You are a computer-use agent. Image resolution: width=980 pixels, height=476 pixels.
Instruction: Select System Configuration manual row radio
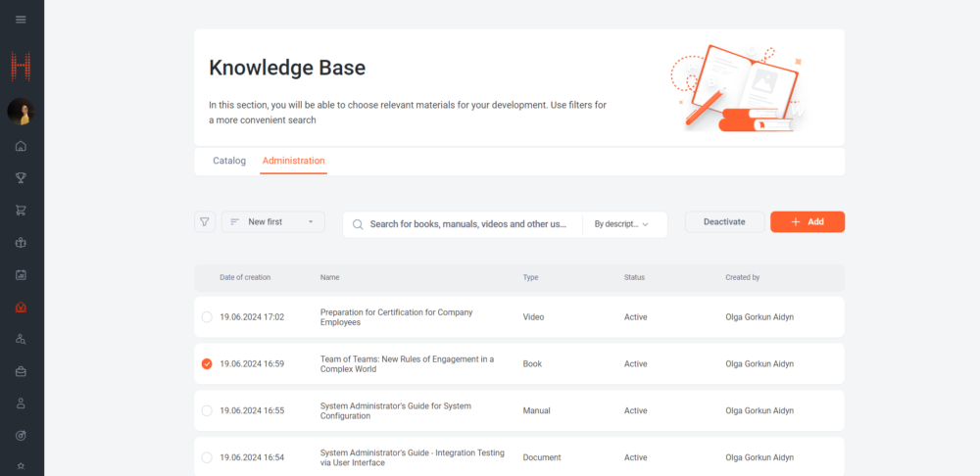[206, 411]
